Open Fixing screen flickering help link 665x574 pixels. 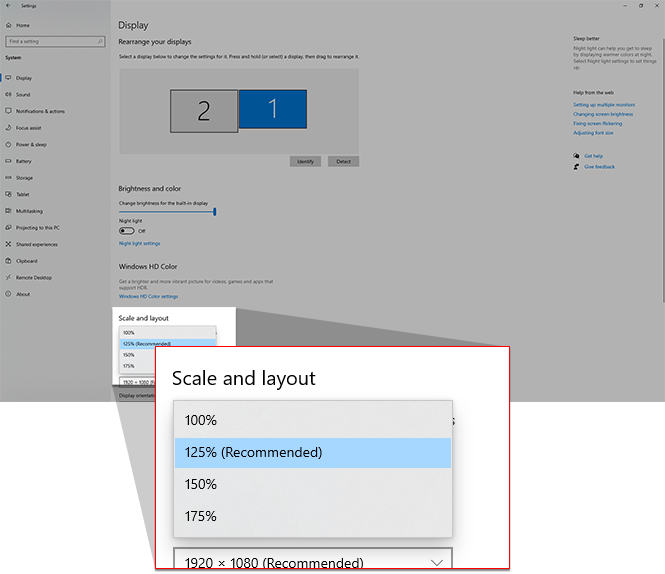[x=598, y=123]
